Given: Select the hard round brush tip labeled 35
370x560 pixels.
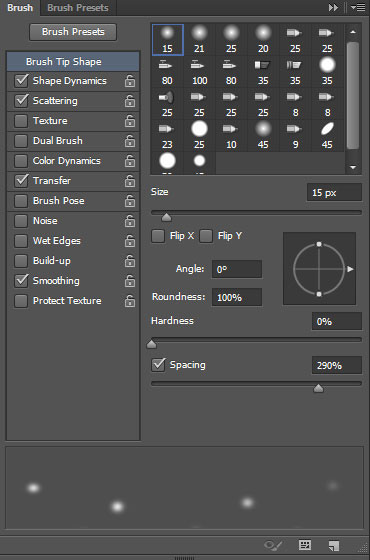Looking at the screenshot, I should [x=327, y=72].
